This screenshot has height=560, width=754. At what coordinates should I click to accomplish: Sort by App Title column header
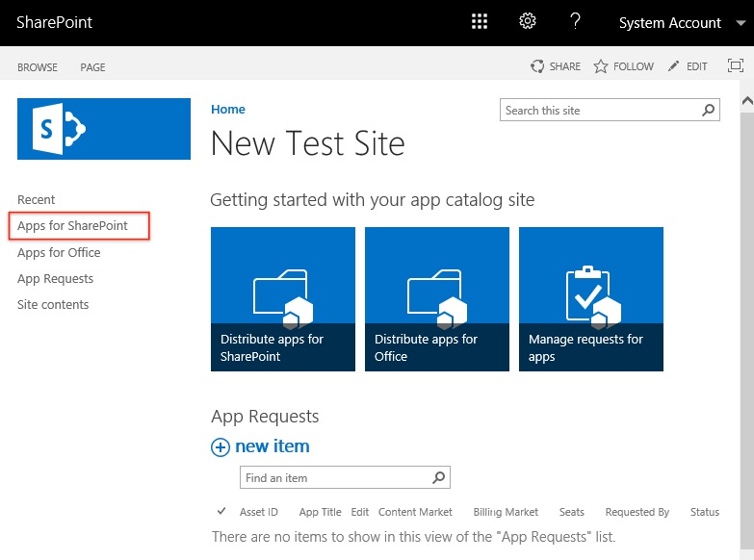(x=321, y=512)
